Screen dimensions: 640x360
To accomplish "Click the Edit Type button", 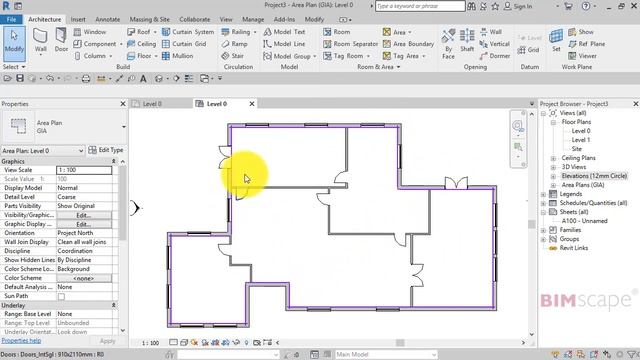I will coord(106,150).
